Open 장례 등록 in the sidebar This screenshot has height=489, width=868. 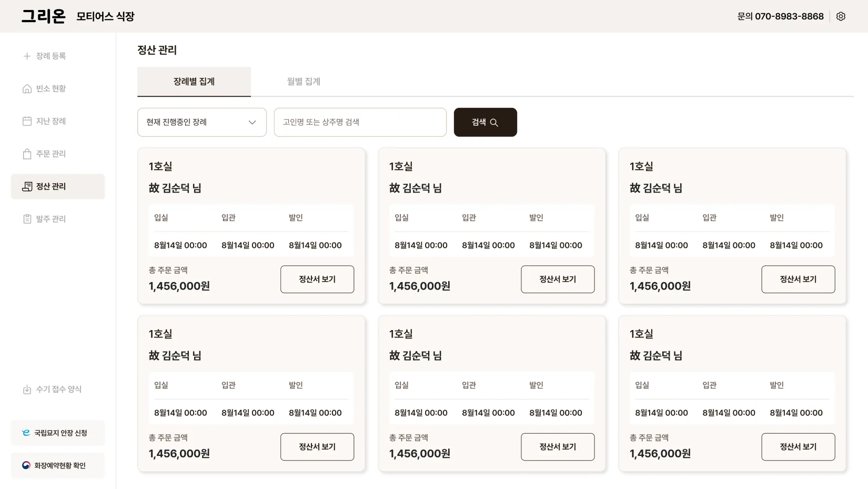coord(58,56)
